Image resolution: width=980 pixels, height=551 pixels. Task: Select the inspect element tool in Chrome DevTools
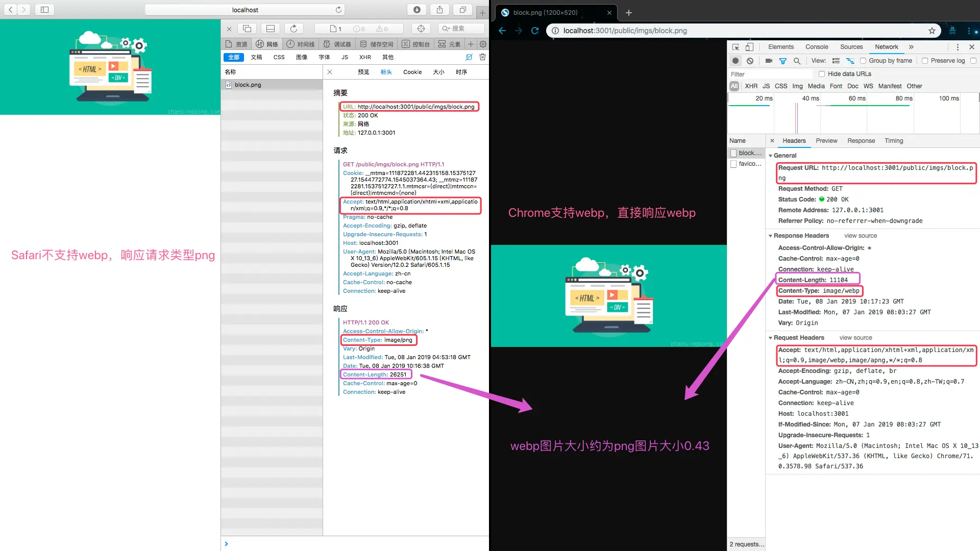coord(736,46)
